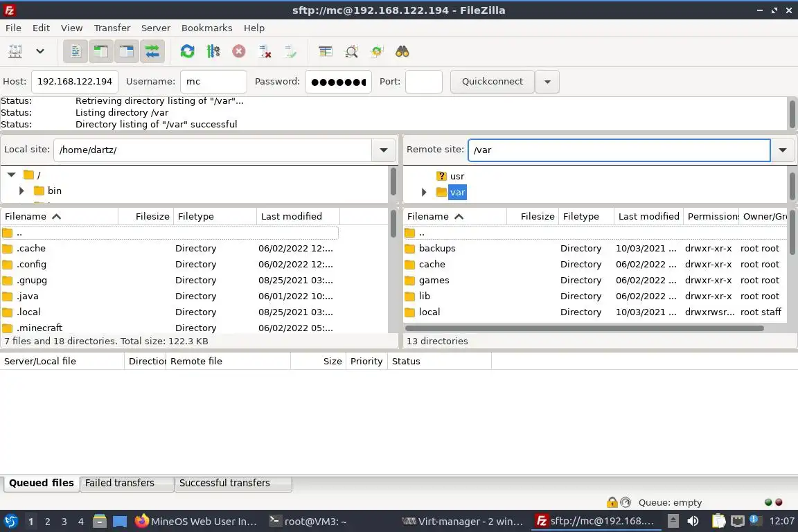Viewport: 798px width, 532px height.
Task: Sort local list by Last modified column
Action: click(x=298, y=216)
